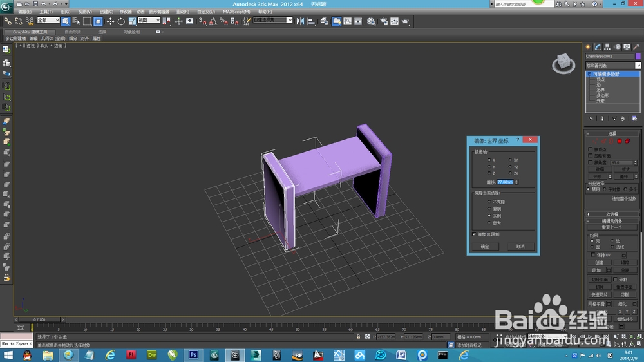This screenshot has width=644, height=362.
Task: Open the Utilities hammer panel tab
Action: (x=637, y=47)
